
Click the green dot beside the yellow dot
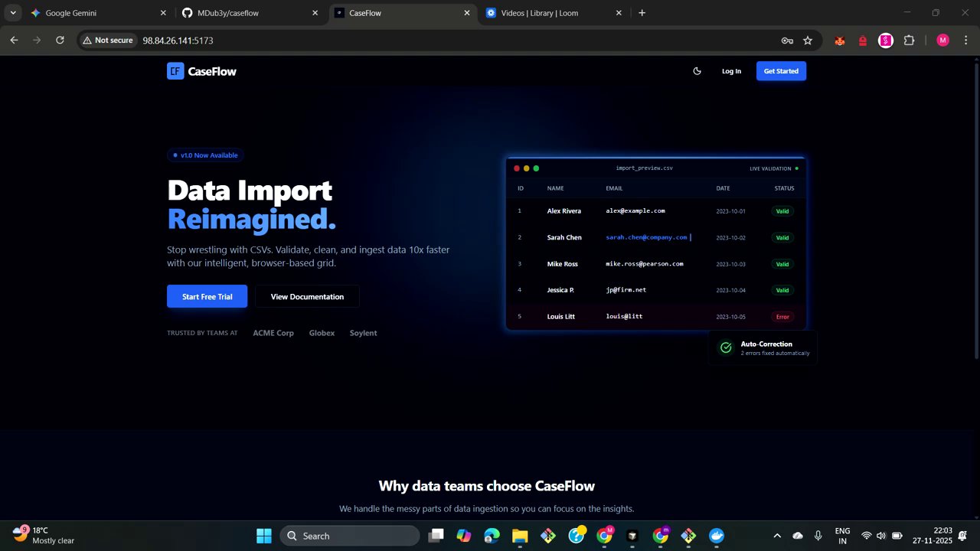(x=536, y=168)
